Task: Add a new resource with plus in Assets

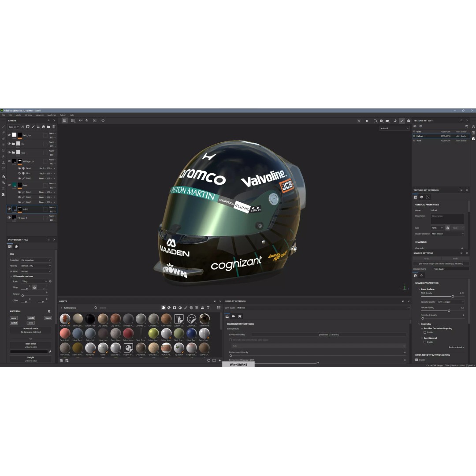Action: 220,361
